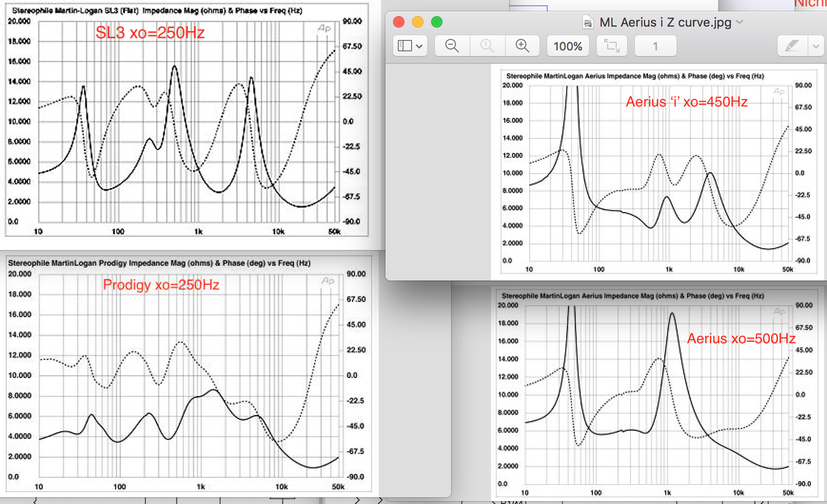Close the Preview window with red button

[x=399, y=22]
